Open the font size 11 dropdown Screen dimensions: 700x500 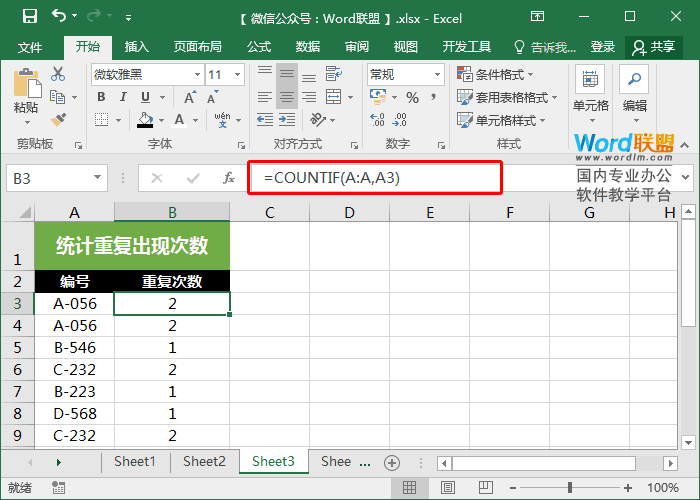(238, 75)
